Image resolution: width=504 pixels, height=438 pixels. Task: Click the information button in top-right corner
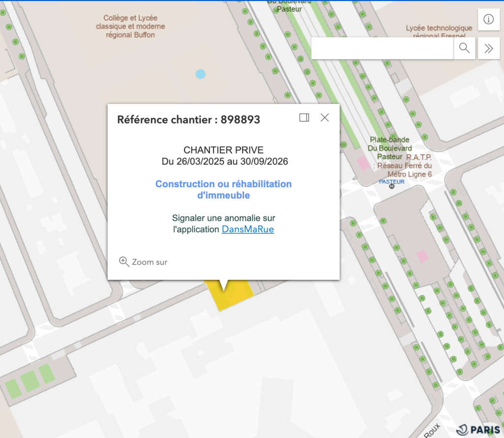tap(488, 19)
